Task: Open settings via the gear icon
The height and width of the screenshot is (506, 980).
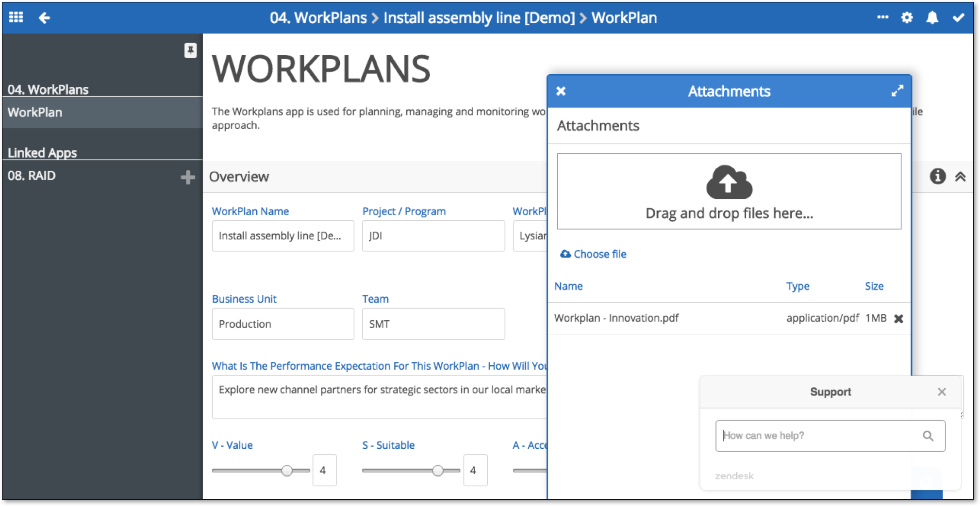Action: click(x=907, y=18)
